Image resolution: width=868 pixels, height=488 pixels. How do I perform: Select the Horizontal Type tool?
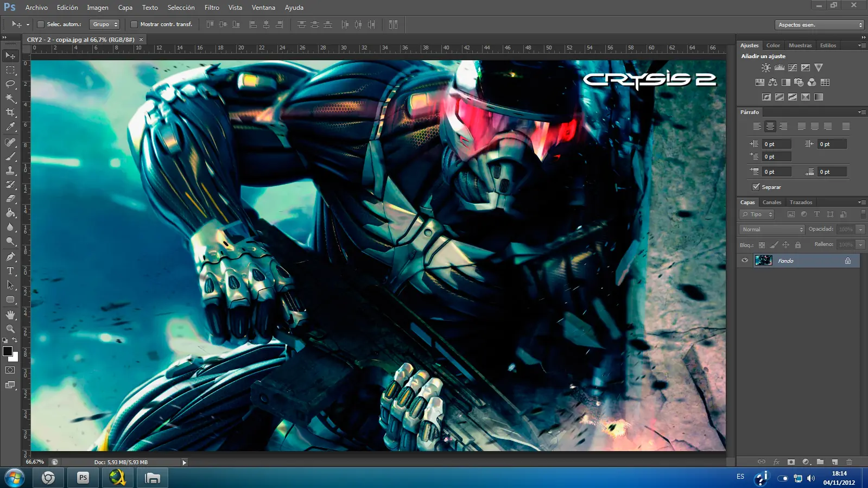click(x=10, y=271)
